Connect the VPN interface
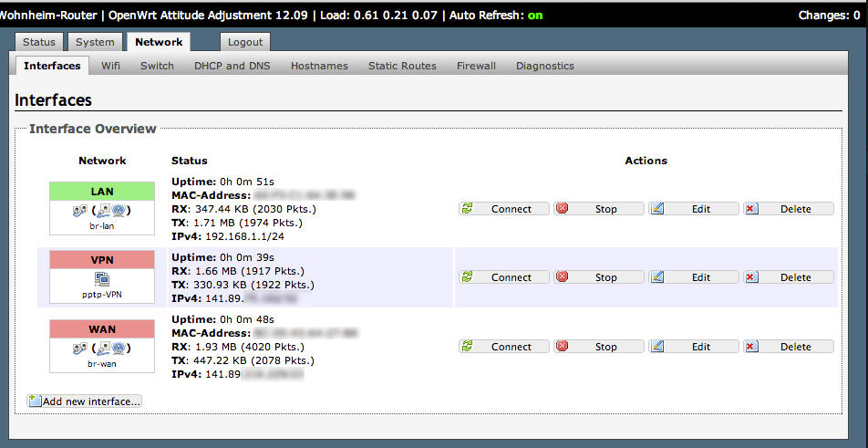The width and height of the screenshot is (868, 448). [x=504, y=277]
